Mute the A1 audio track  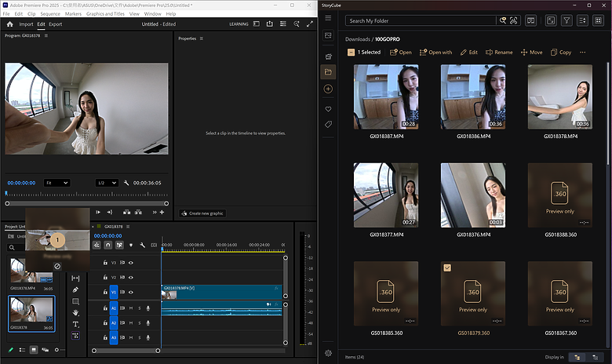pyautogui.click(x=131, y=308)
